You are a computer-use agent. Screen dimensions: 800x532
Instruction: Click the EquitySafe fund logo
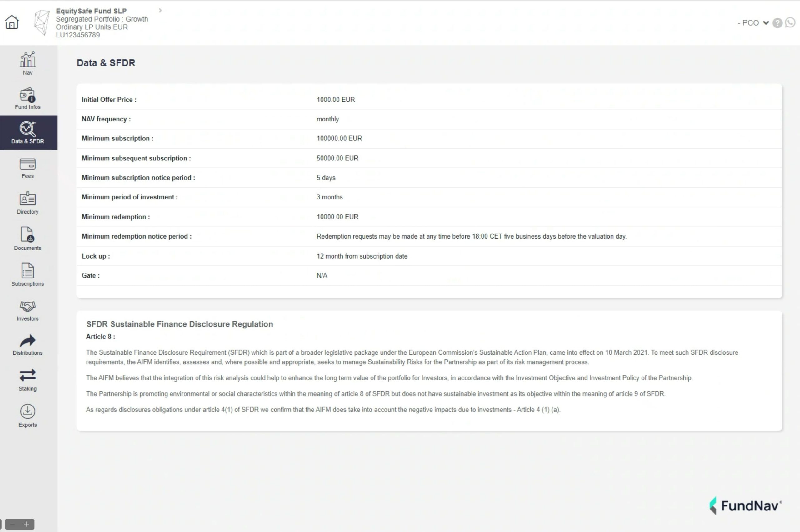click(42, 22)
